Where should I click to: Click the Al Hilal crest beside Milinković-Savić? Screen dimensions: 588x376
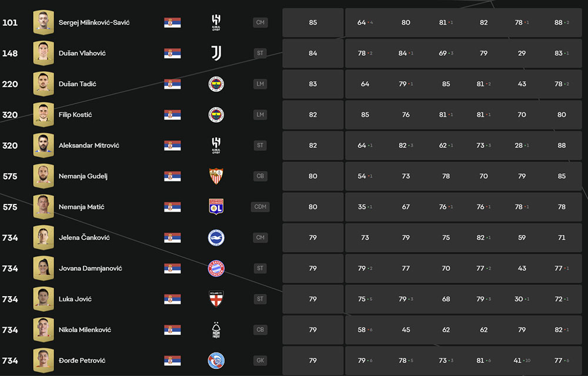216,22
